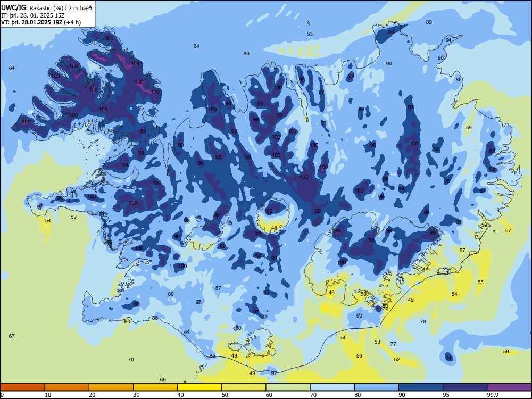Viewport: 532px width, 399px height.
Task: Click the value '86' on the southwest coast
Action: point(155,318)
